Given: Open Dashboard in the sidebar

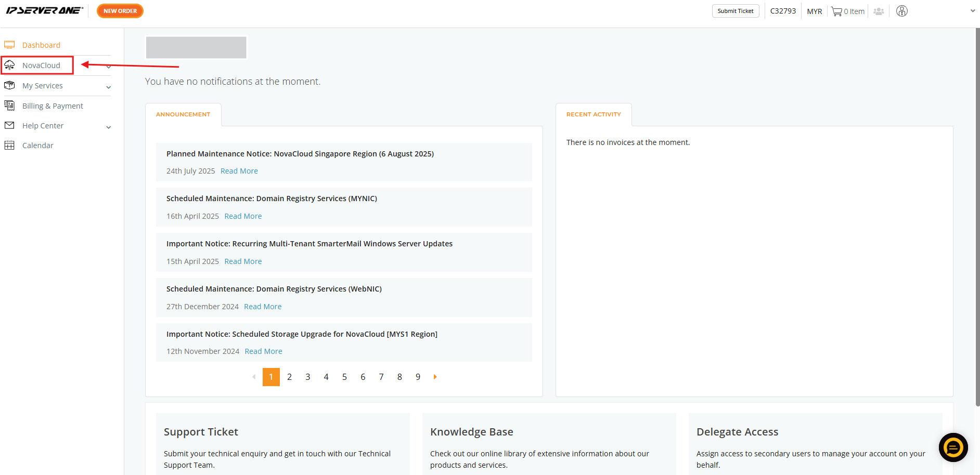Looking at the screenshot, I should (41, 45).
